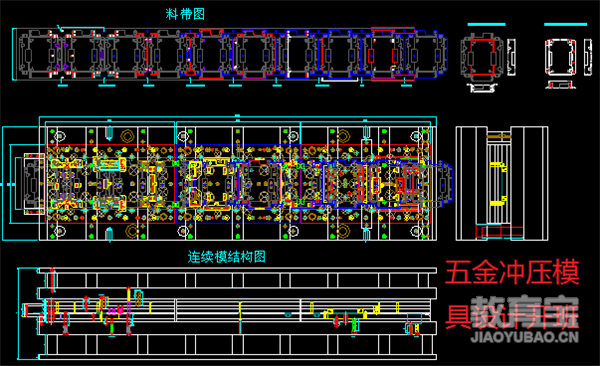The width and height of the screenshot is (600, 366).
Task: Click the middle blue-bordered die plate section
Action: 238,184
